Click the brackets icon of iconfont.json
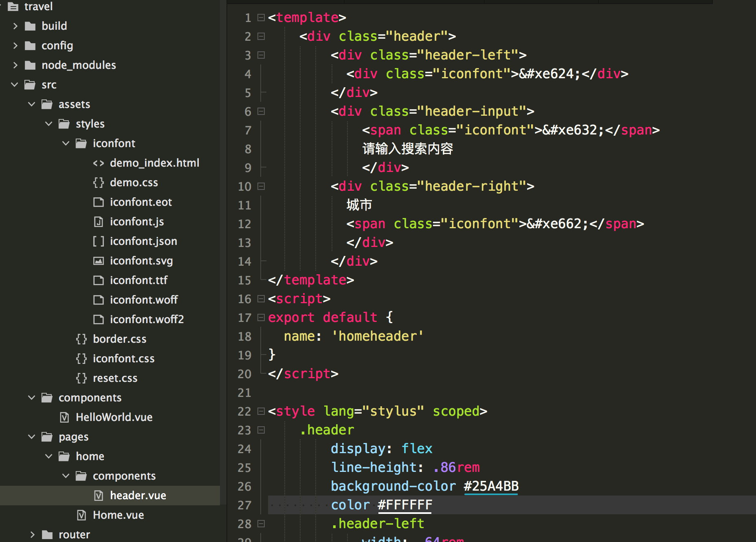Screen dimensions: 756x542 pos(99,241)
